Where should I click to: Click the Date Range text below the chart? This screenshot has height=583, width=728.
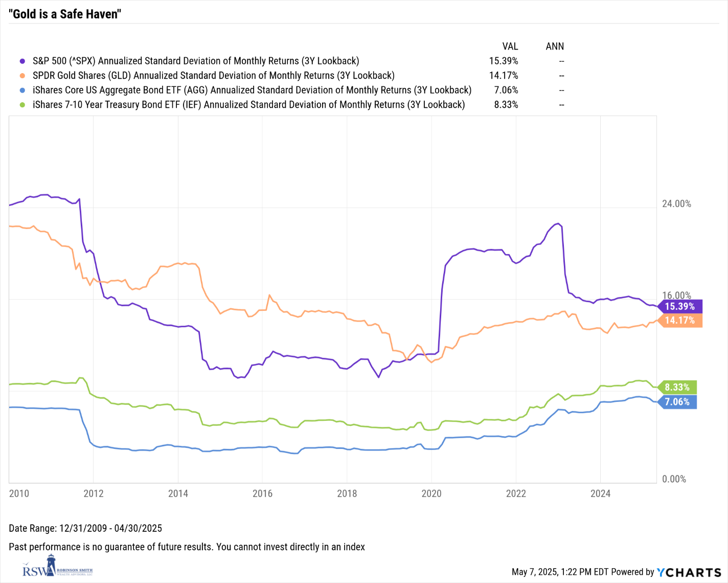coord(85,528)
